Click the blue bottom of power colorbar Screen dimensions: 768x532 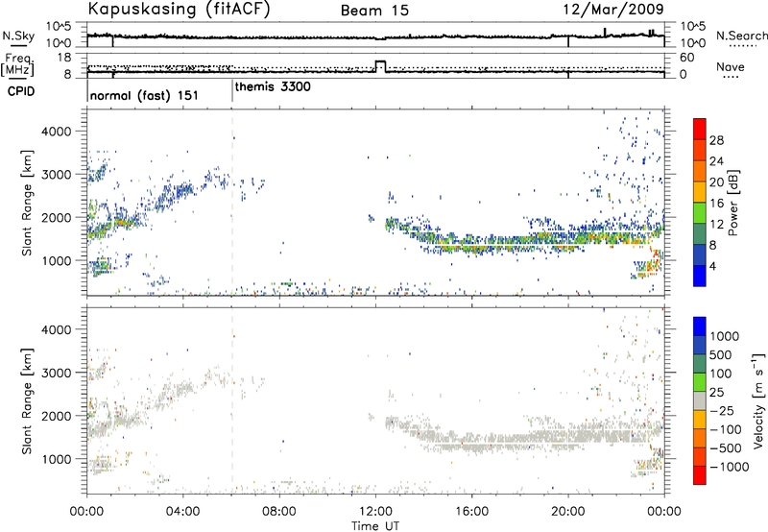(700, 276)
